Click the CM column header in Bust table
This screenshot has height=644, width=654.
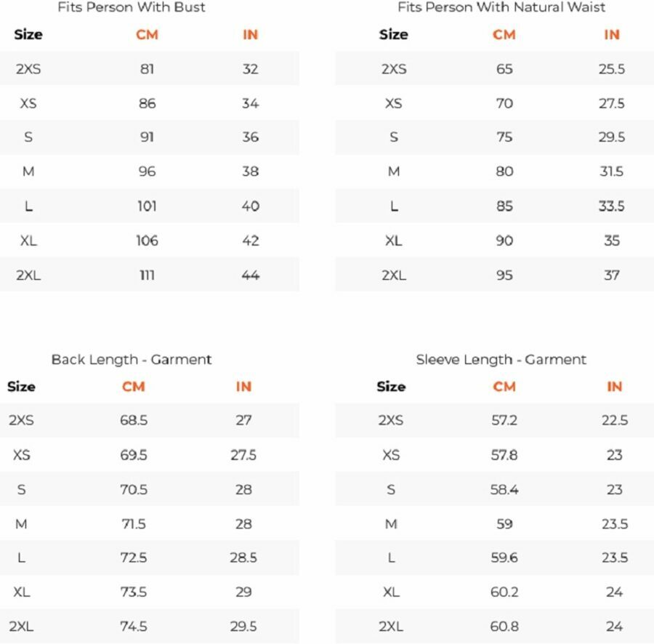point(147,34)
